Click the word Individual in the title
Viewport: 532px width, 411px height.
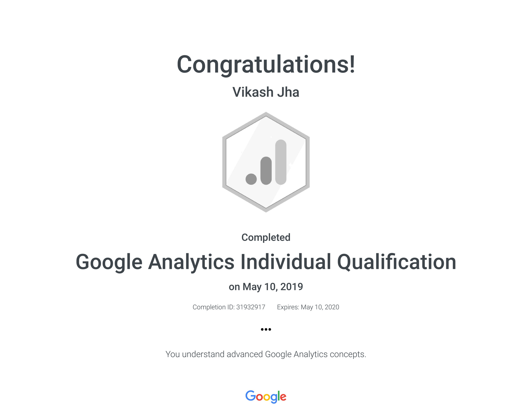[x=286, y=262]
